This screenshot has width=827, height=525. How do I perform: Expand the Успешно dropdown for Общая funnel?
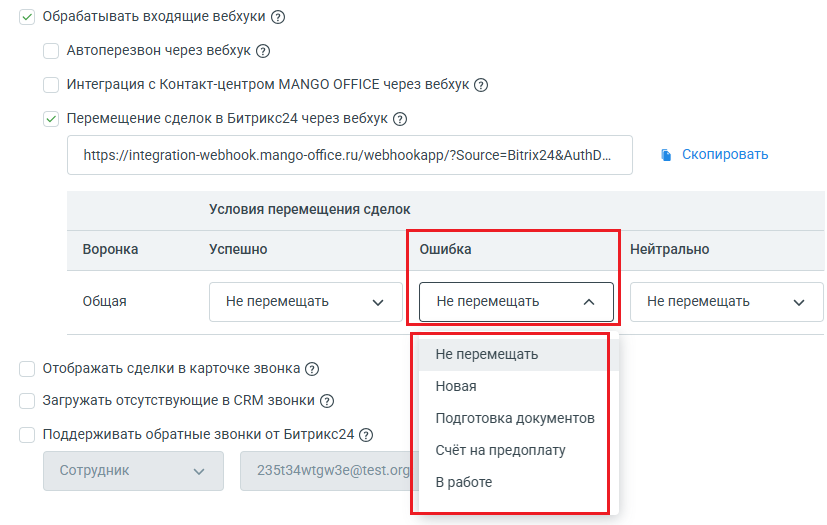pos(305,302)
